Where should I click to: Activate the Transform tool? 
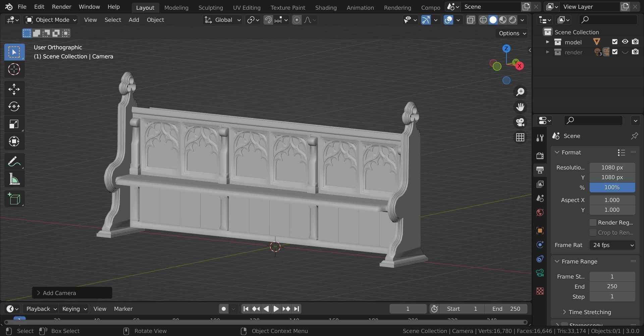pyautogui.click(x=14, y=141)
